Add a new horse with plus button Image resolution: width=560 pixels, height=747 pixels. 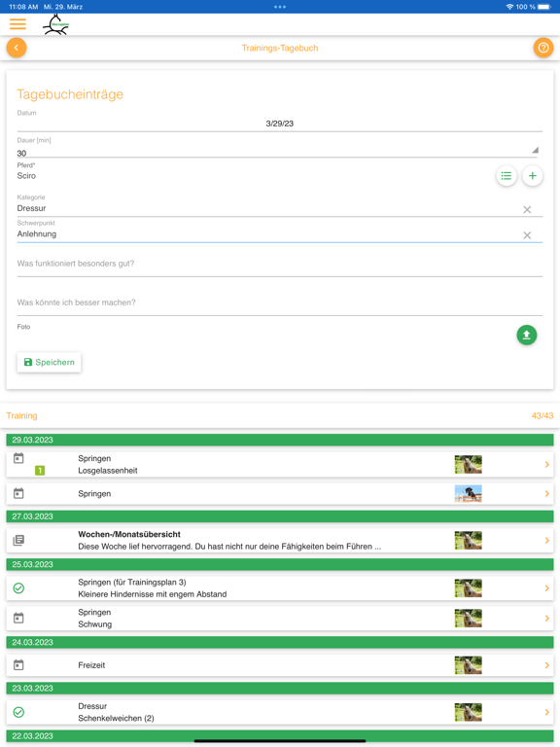[x=533, y=176]
